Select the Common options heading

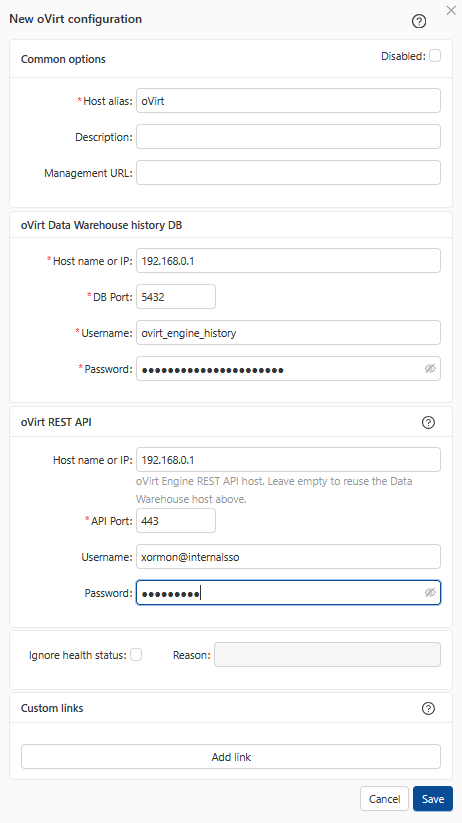click(x=63, y=59)
